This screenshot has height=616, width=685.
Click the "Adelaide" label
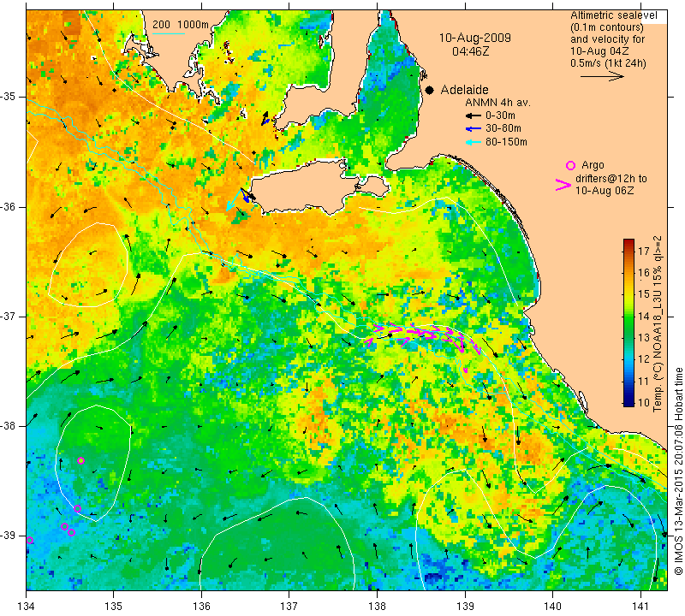(x=464, y=90)
